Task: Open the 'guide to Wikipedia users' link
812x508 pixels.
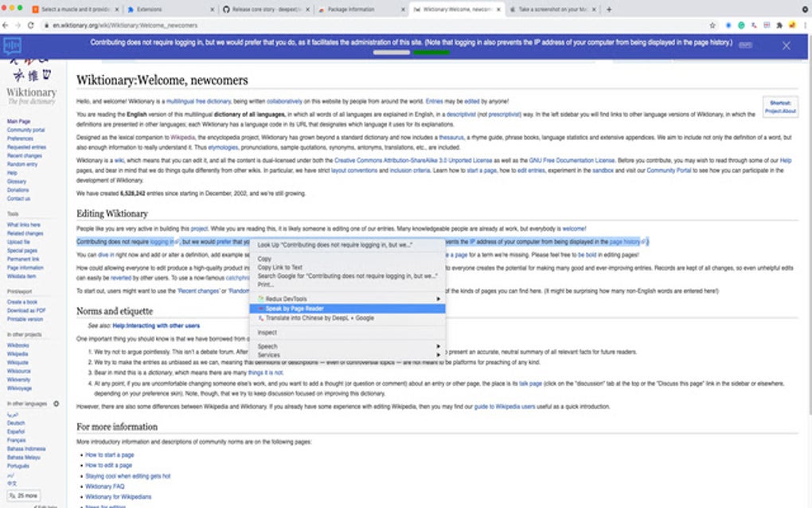Action: [x=505, y=407]
